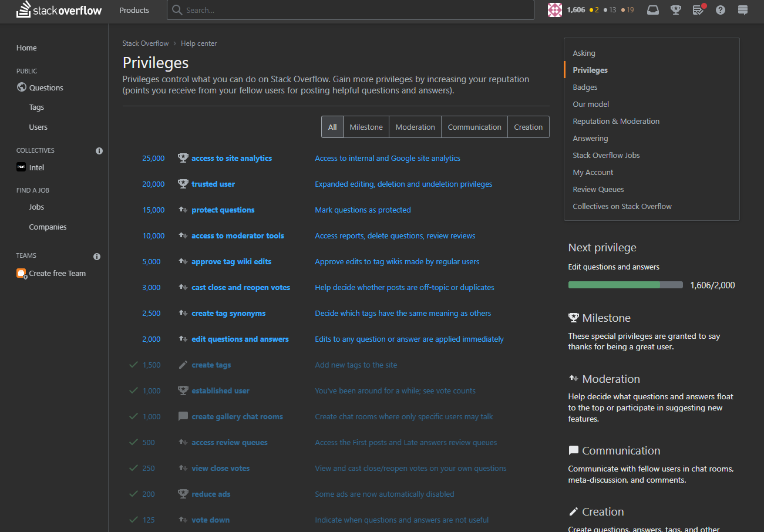Open the inbox icon
This screenshot has width=764, height=532.
pos(653,10)
